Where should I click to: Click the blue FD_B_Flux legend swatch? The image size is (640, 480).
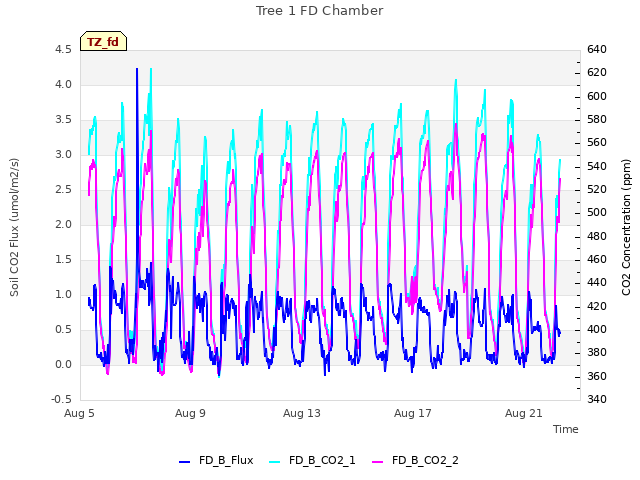184,462
